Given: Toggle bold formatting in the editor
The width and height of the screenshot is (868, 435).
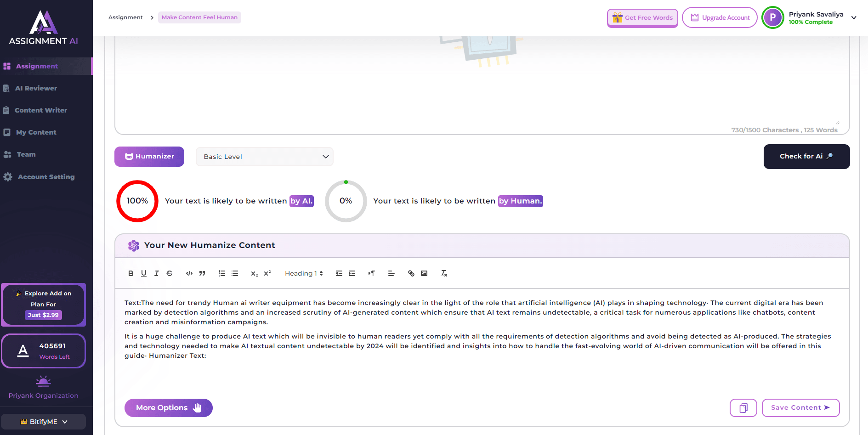Looking at the screenshot, I should point(131,273).
